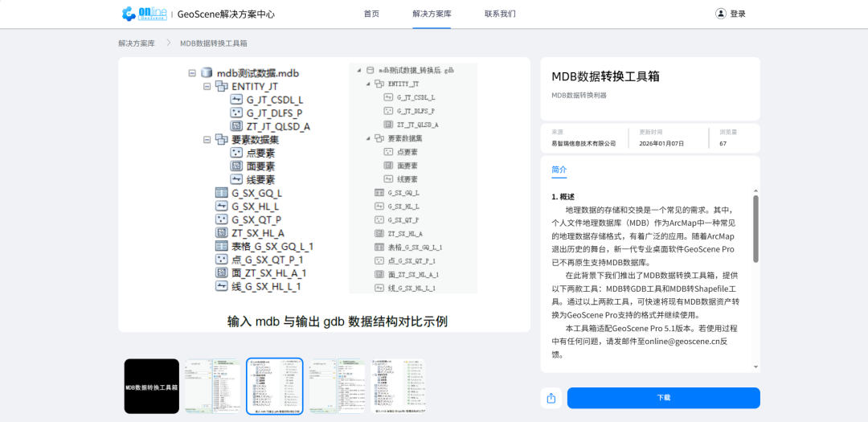
Task: Click caption 输入 mdb 与输出 gdb 数据结构对比示例
Action: point(337,322)
